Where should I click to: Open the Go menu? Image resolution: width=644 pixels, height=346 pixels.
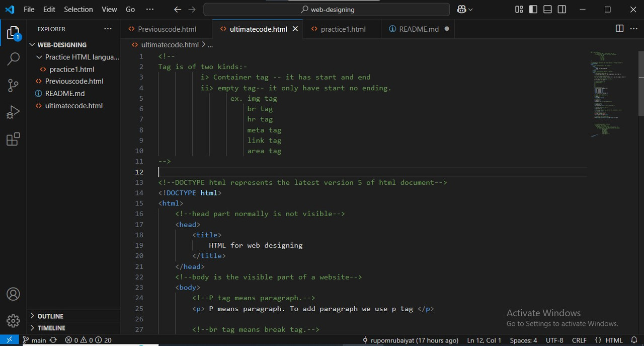[x=130, y=9]
